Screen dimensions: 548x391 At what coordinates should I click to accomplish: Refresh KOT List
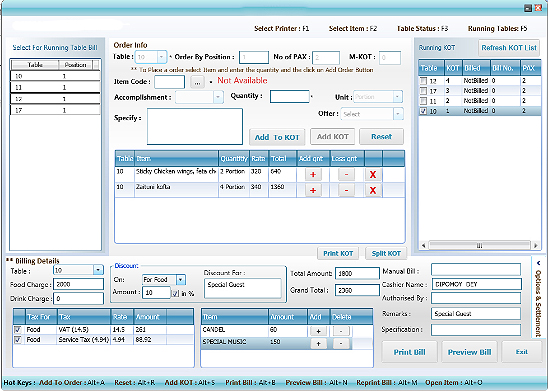click(x=509, y=48)
